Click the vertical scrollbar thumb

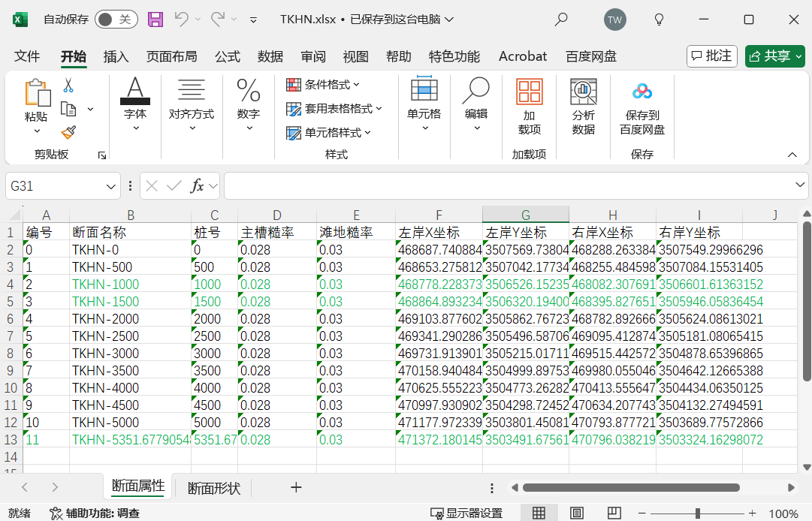point(807,301)
